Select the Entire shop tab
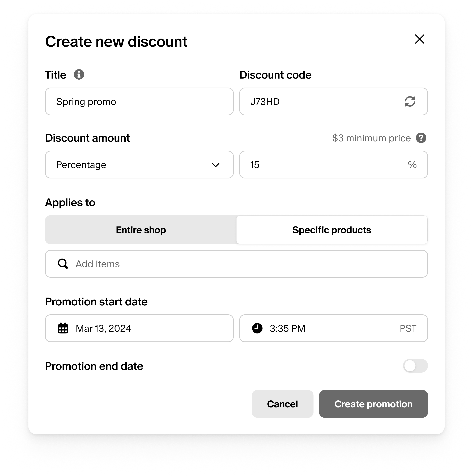472x476 pixels. point(141,230)
